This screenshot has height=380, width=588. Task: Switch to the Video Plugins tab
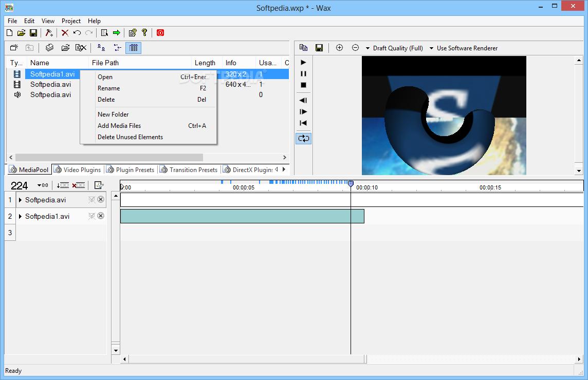78,170
